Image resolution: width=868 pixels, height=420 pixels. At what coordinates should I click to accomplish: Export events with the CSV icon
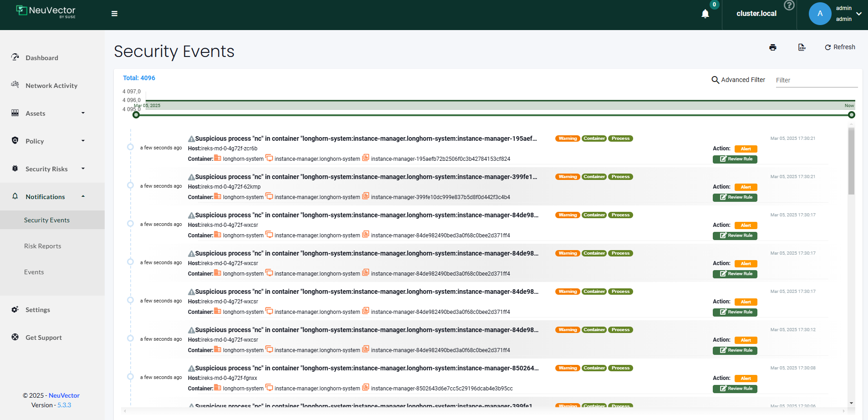(802, 47)
